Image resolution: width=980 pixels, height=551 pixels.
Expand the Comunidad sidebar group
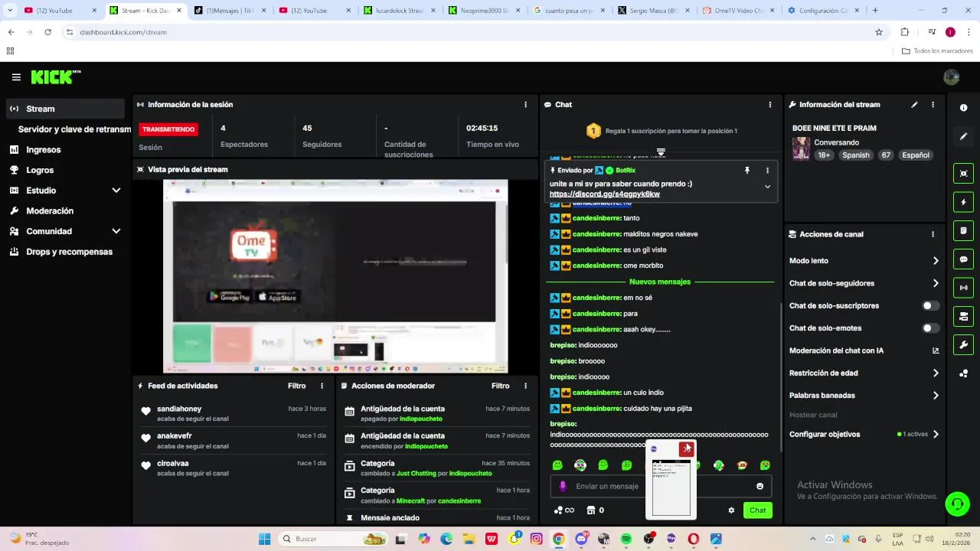coord(65,231)
